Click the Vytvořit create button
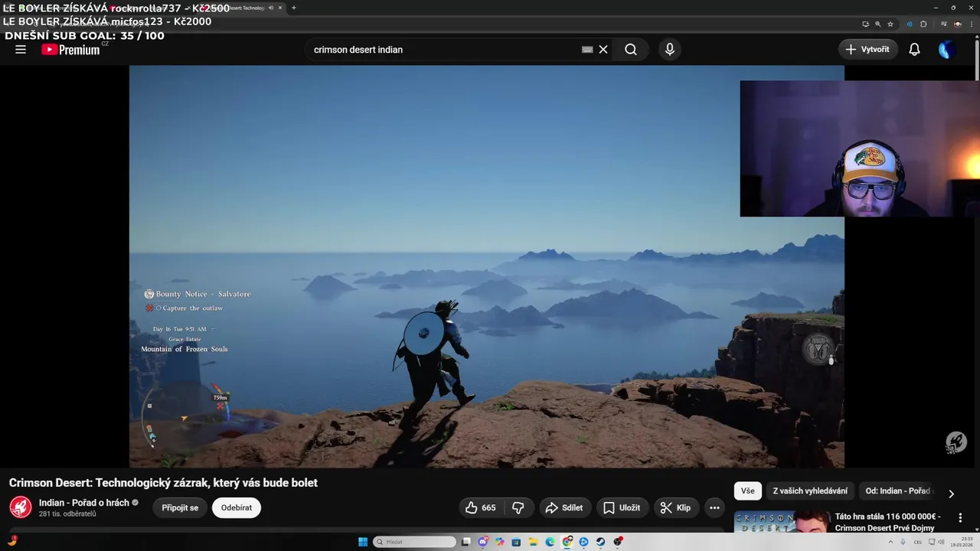 click(x=868, y=49)
